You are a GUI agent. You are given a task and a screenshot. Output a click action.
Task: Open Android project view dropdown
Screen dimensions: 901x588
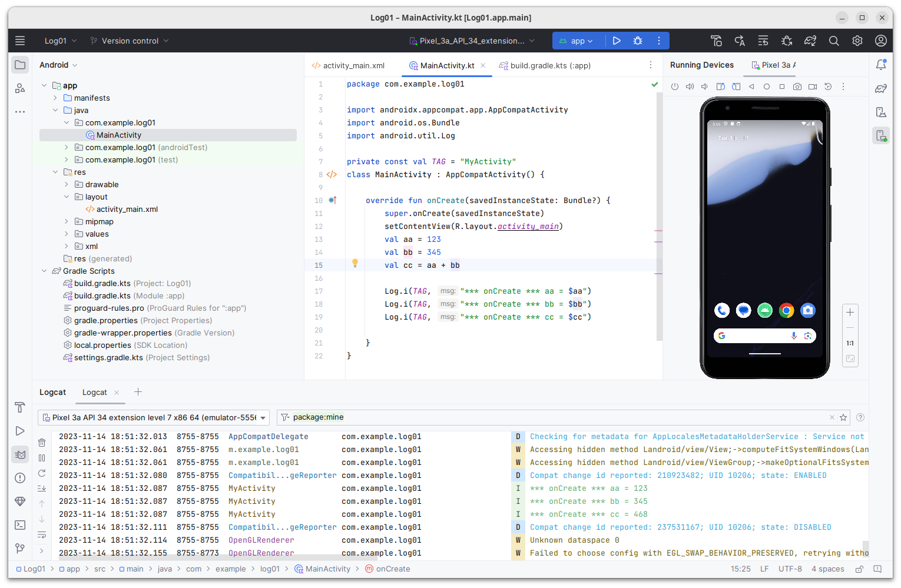coord(58,65)
